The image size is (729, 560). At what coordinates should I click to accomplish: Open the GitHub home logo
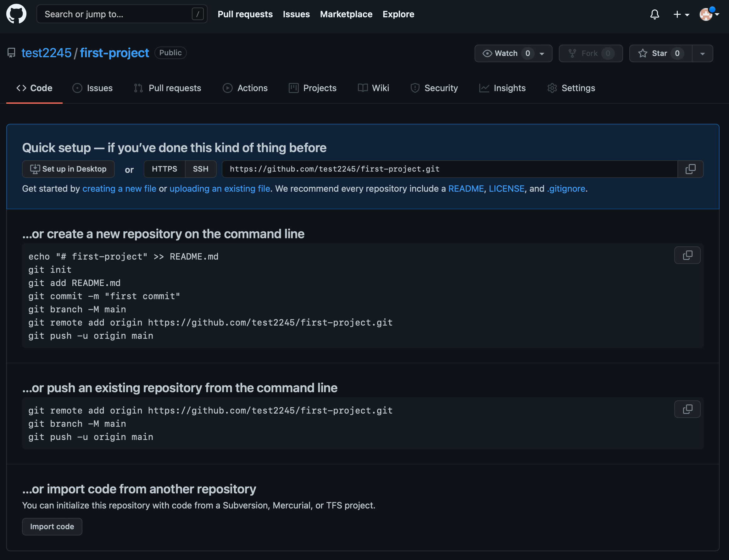point(16,14)
